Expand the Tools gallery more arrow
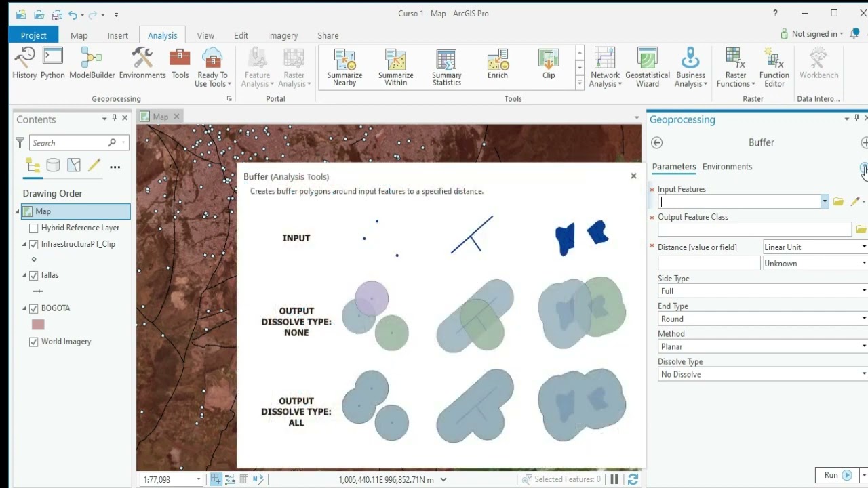This screenshot has height=488, width=868. pos(580,83)
